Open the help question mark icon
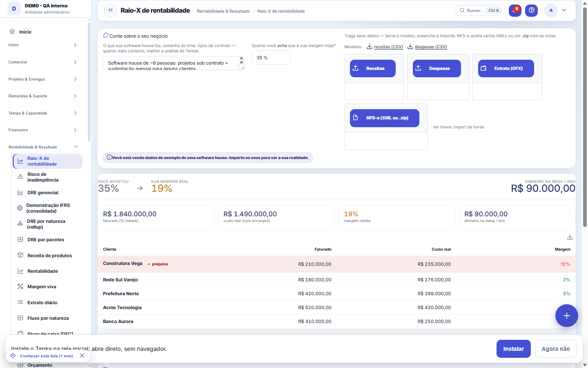Viewport: 588px width, 368px height. 531,10
